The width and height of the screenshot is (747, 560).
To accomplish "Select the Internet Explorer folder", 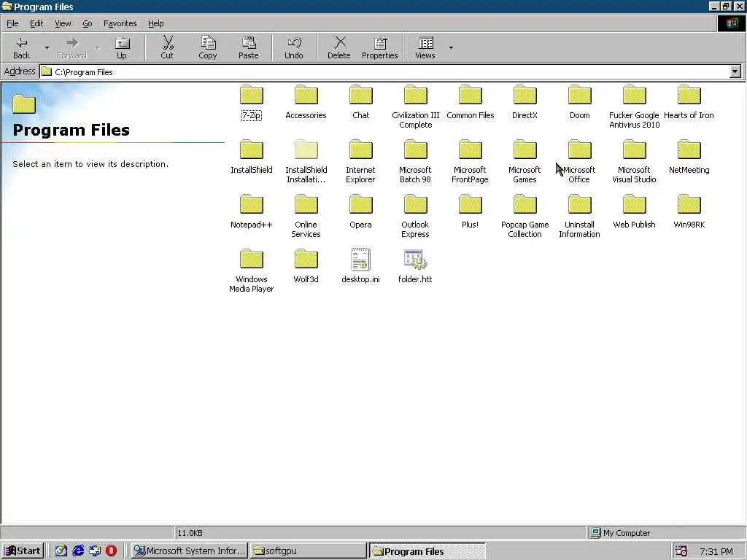I will pyautogui.click(x=360, y=162).
